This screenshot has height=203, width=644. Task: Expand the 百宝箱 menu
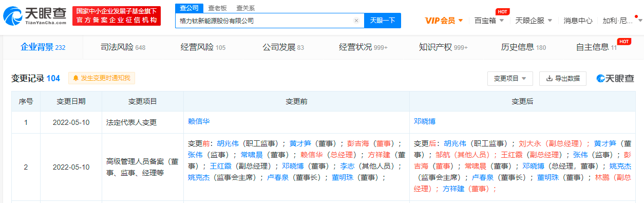click(489, 21)
